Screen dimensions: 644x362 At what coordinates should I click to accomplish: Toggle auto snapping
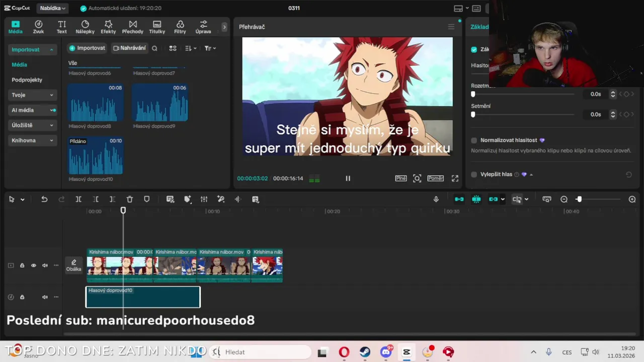476,200
